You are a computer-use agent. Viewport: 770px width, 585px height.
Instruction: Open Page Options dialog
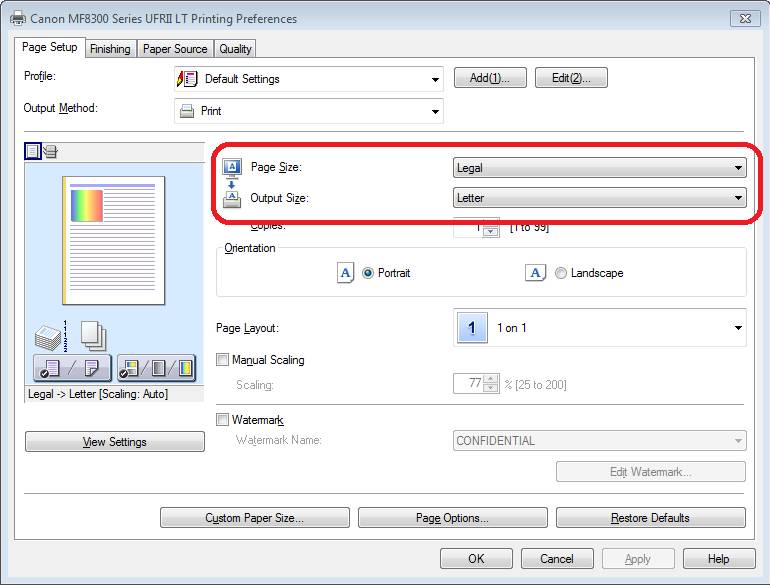coord(453,518)
